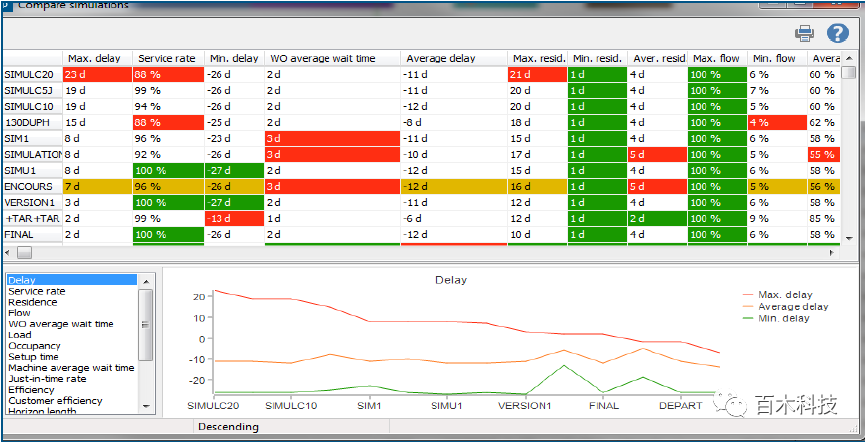Click the table's horizontal scrollbar left arrow
865x442 pixels.
click(10, 252)
